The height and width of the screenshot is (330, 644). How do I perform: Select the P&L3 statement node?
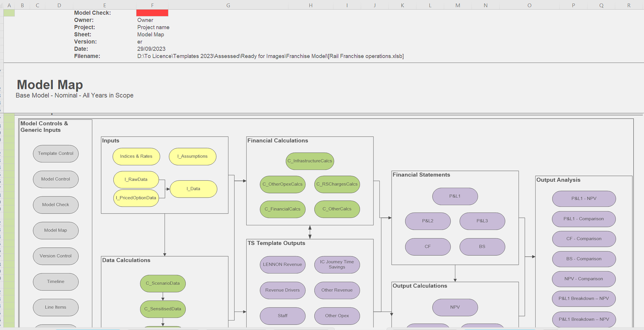[x=482, y=221]
